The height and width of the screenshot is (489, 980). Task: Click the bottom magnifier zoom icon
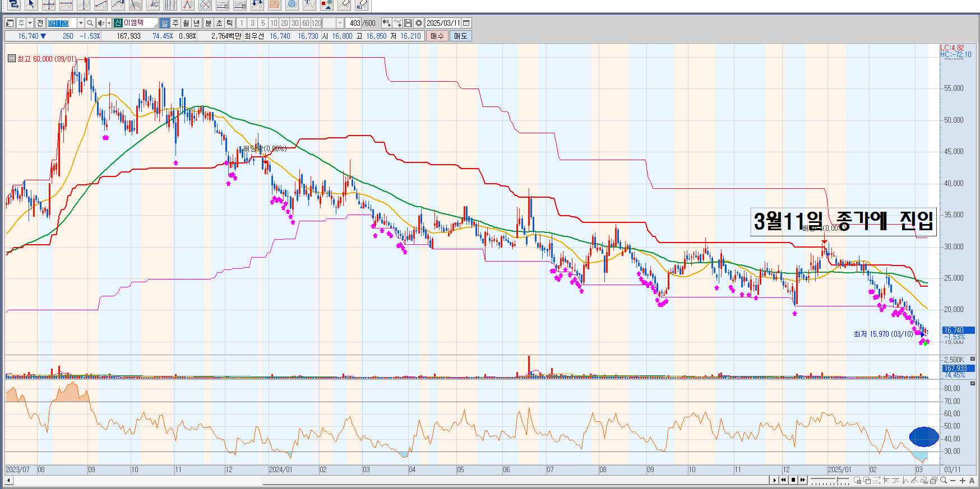[944, 480]
